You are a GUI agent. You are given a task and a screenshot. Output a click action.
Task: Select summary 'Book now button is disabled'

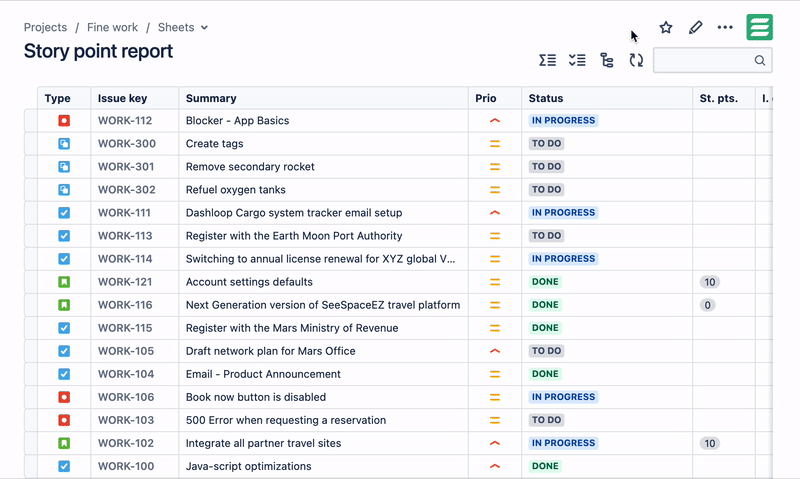(x=256, y=397)
